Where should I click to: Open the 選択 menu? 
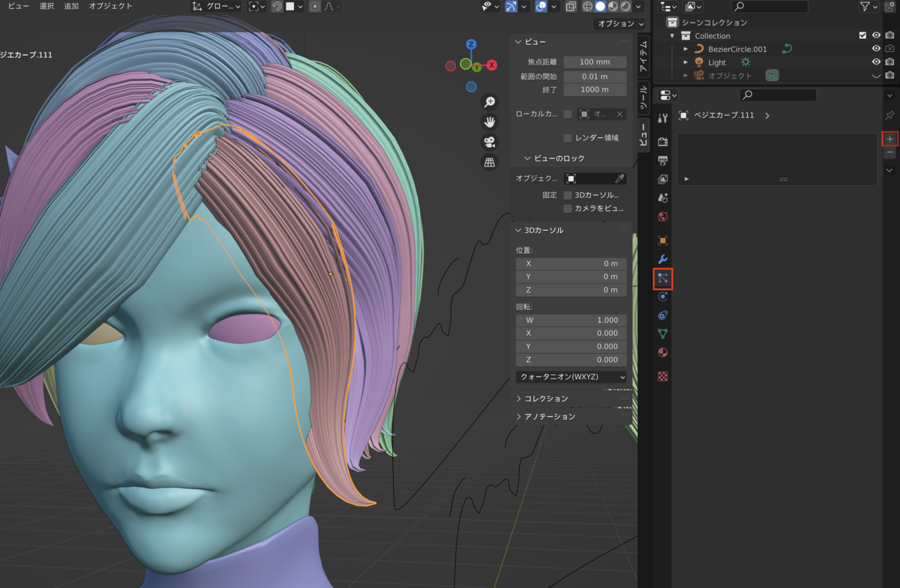(x=46, y=6)
